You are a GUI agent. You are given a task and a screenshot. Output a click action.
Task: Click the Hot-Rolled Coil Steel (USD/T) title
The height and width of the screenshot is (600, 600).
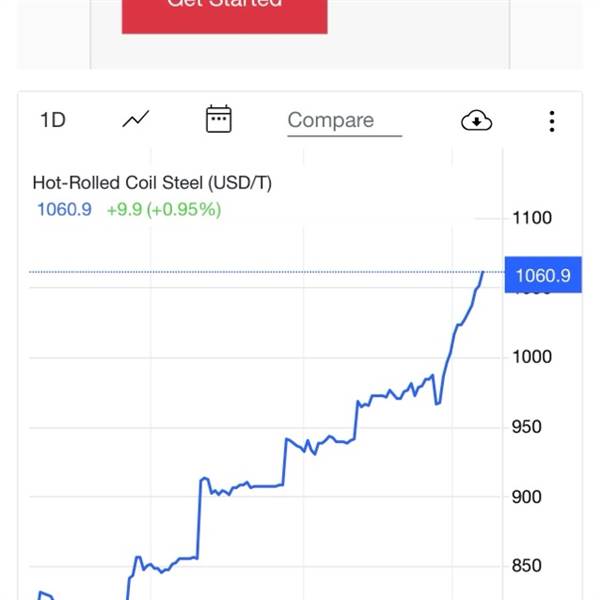tap(152, 183)
